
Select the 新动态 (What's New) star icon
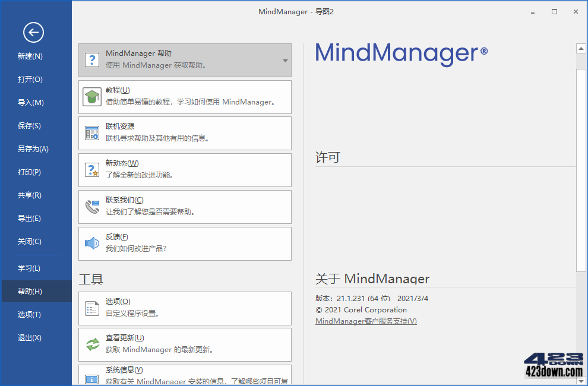coord(92,170)
